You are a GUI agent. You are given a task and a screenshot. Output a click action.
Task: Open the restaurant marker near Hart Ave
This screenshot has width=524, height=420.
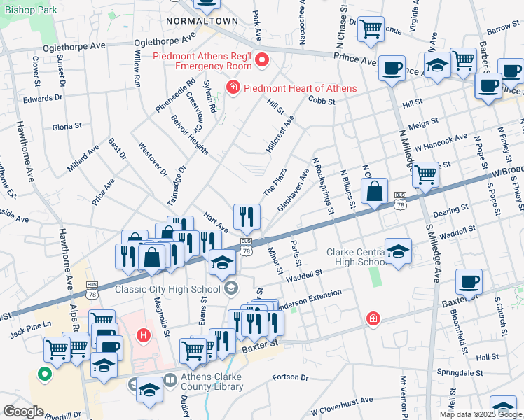click(x=247, y=218)
